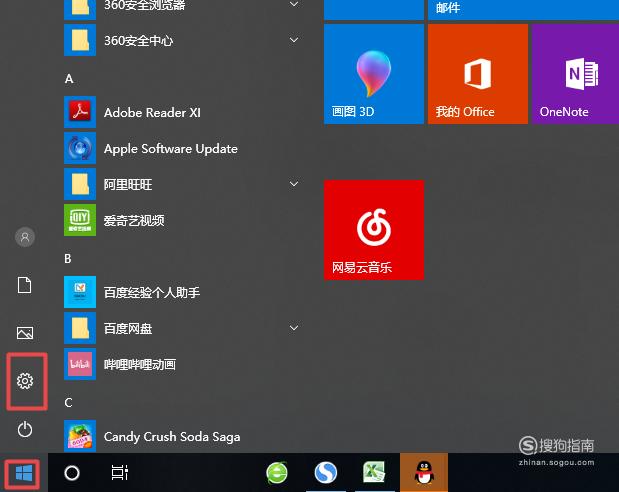Open Settings gear icon
The width and height of the screenshot is (619, 492).
25,381
